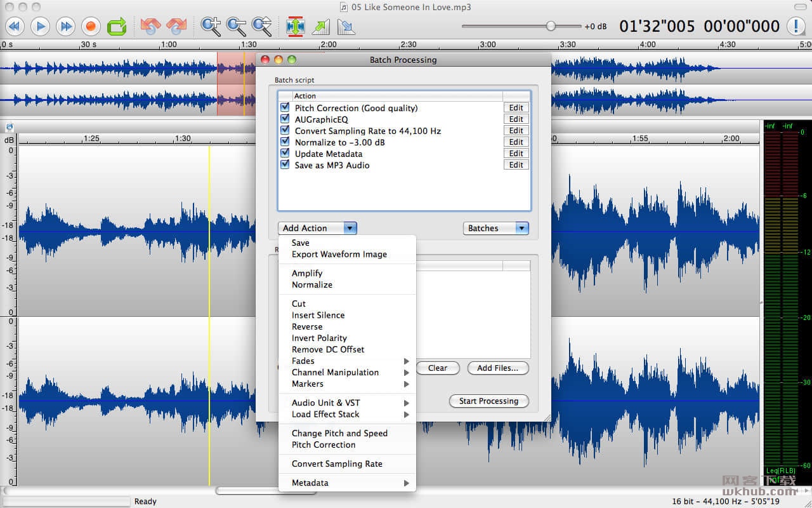Click the redo arrow icon
812x508 pixels.
click(176, 26)
